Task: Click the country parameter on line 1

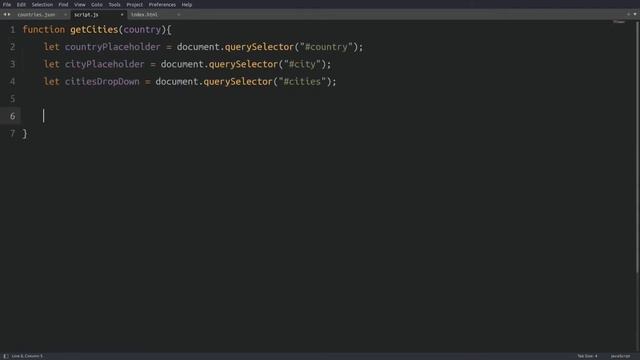Action: (142, 30)
